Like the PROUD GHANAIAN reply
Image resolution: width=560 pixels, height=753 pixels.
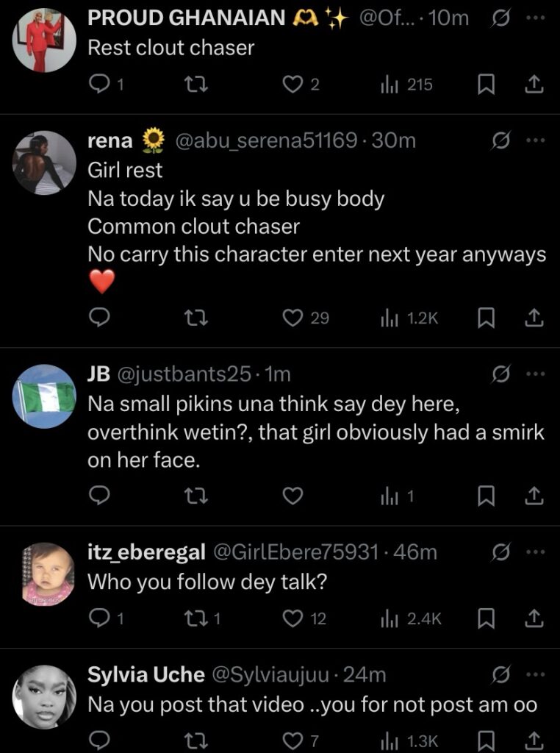click(x=293, y=85)
